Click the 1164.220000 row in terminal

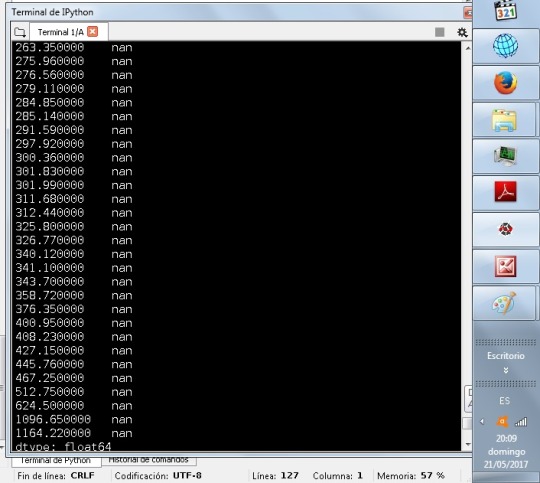point(74,433)
